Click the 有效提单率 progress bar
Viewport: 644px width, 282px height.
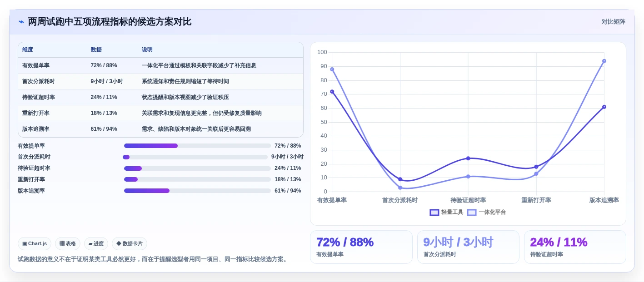[197, 146]
